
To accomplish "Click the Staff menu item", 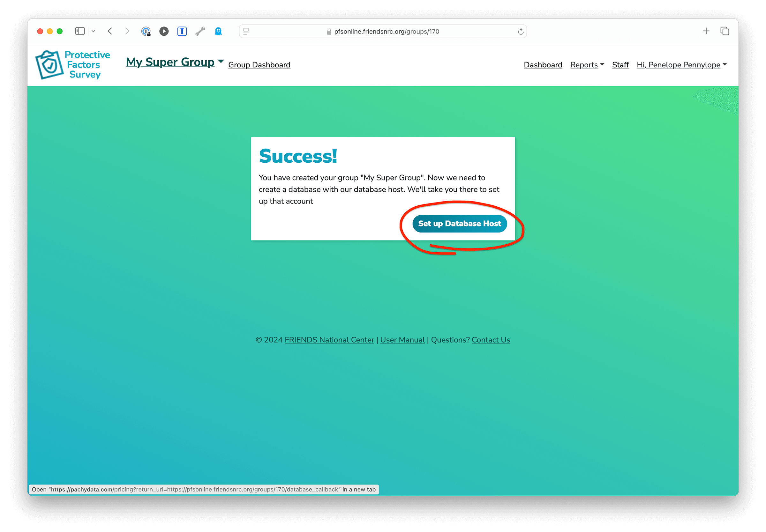I will tap(620, 64).
